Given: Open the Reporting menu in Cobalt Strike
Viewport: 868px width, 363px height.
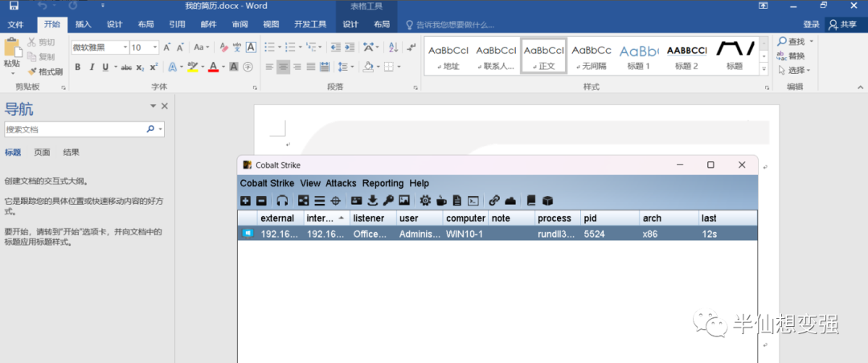Looking at the screenshot, I should tap(383, 183).
